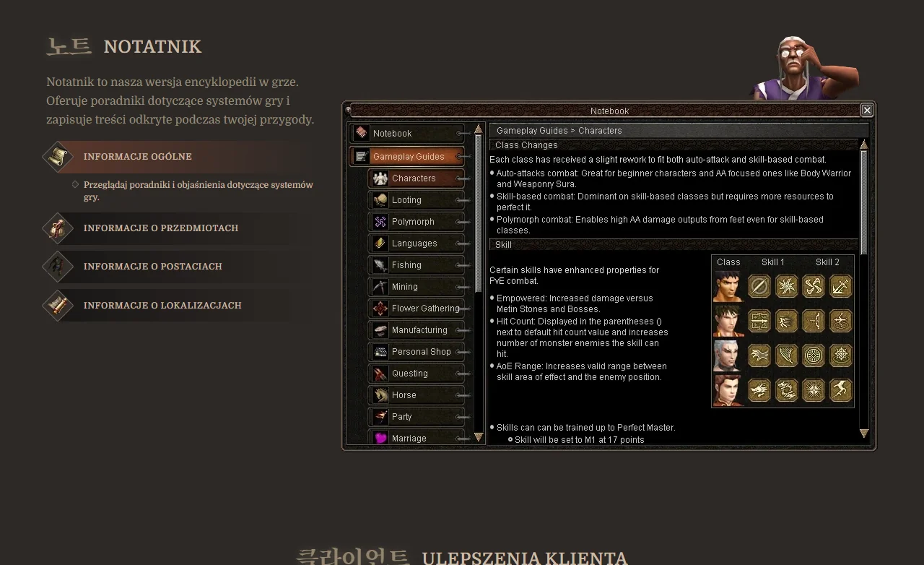Click the 'Class' column header
Image resolution: width=924 pixels, height=565 pixels.
[x=728, y=262]
